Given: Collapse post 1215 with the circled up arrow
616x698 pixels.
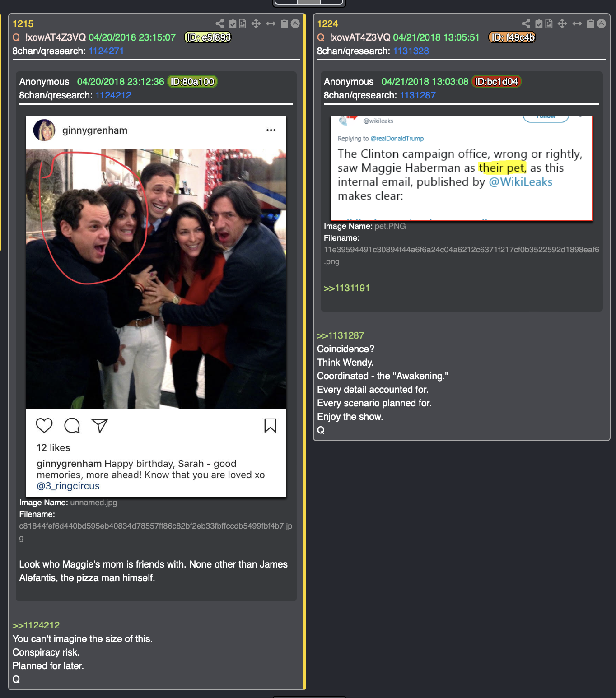Looking at the screenshot, I should 295,23.
